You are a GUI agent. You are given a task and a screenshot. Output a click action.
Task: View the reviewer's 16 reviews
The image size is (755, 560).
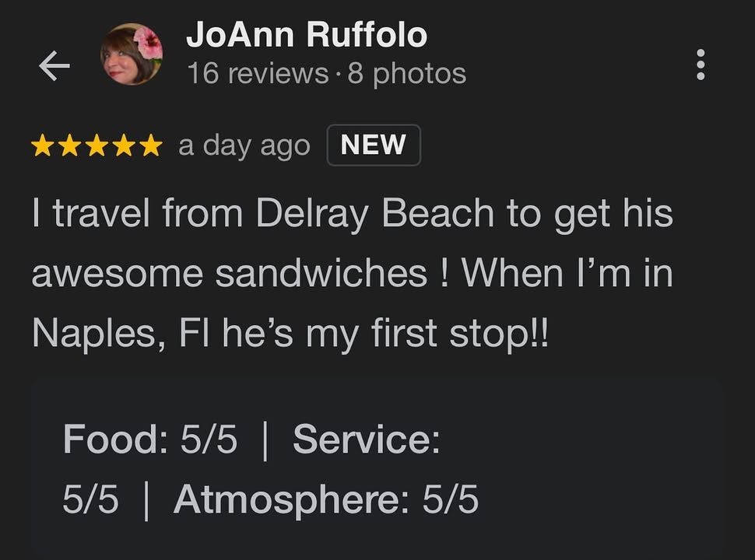coord(258,74)
